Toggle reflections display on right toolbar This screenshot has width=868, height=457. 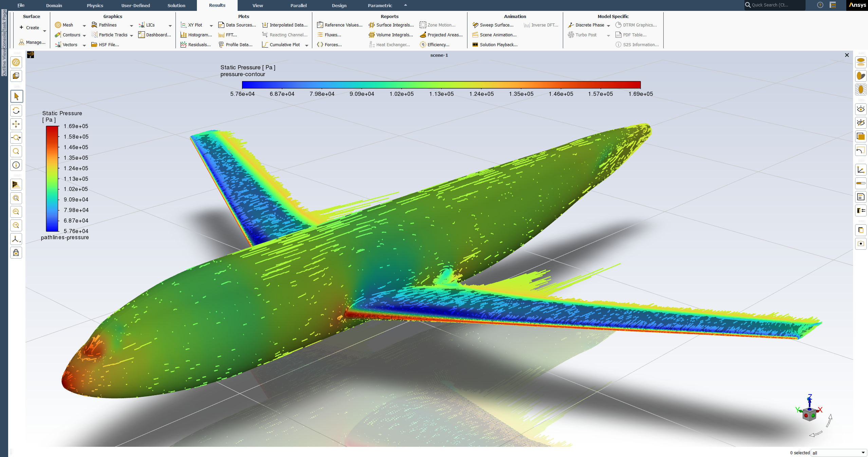pos(861,63)
